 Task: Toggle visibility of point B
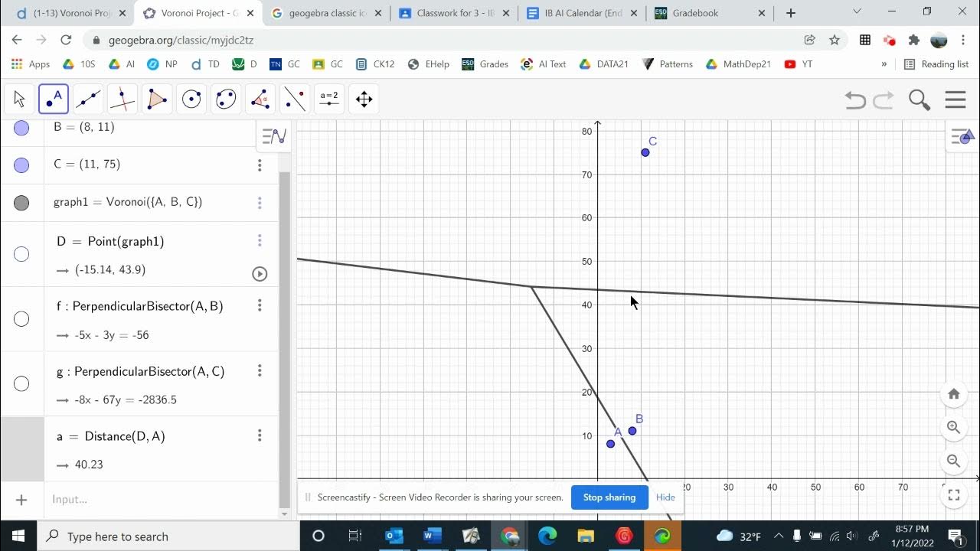tap(21, 128)
